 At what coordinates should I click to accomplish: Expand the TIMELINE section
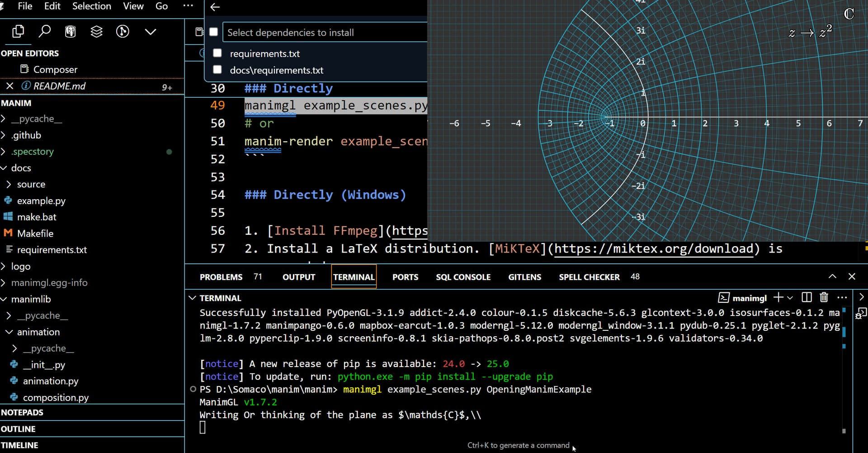coord(92,445)
